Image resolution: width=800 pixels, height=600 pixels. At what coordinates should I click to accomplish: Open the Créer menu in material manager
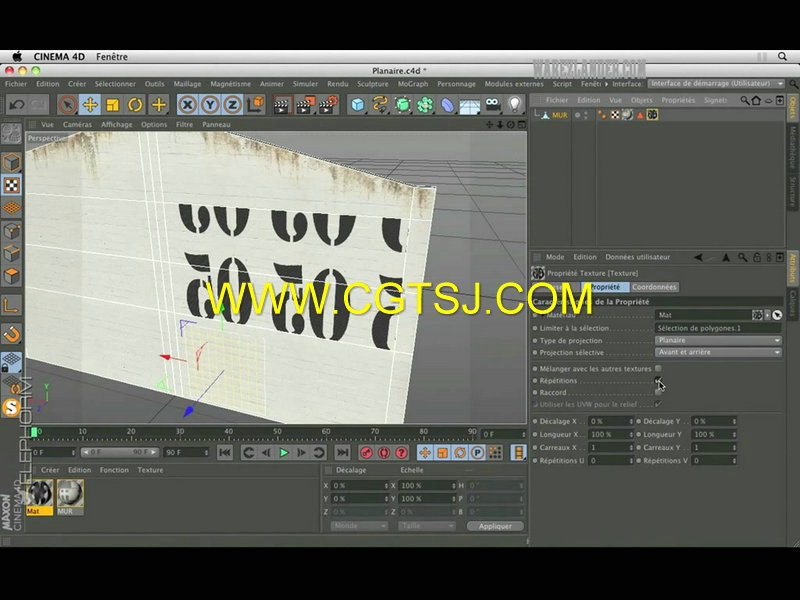pyautogui.click(x=50, y=470)
